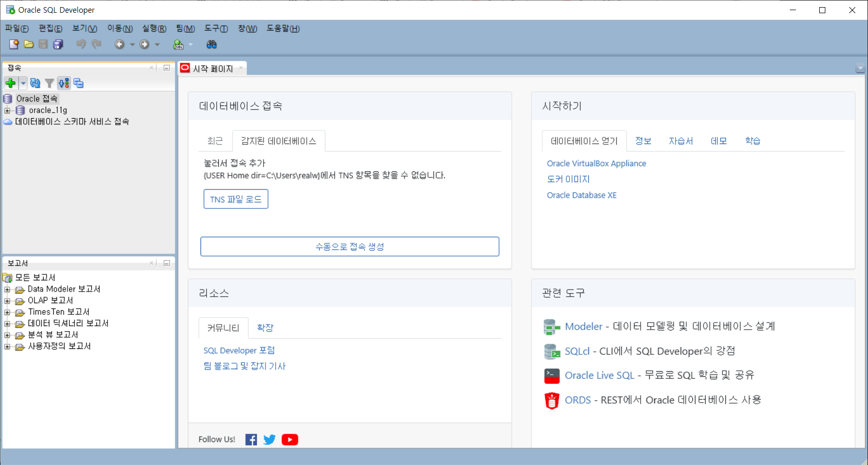Switch to the 정보 tab in 시작하기
The width and height of the screenshot is (868, 465).
(643, 141)
